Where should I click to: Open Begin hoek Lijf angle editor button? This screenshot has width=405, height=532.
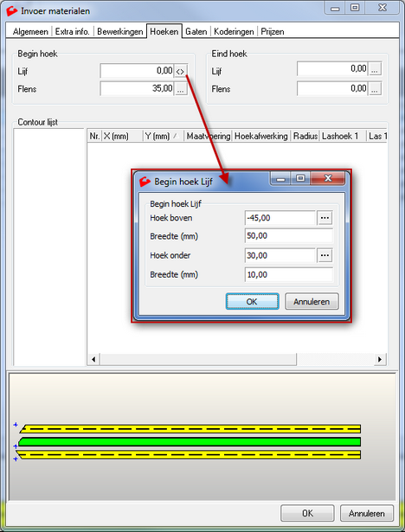tap(181, 71)
